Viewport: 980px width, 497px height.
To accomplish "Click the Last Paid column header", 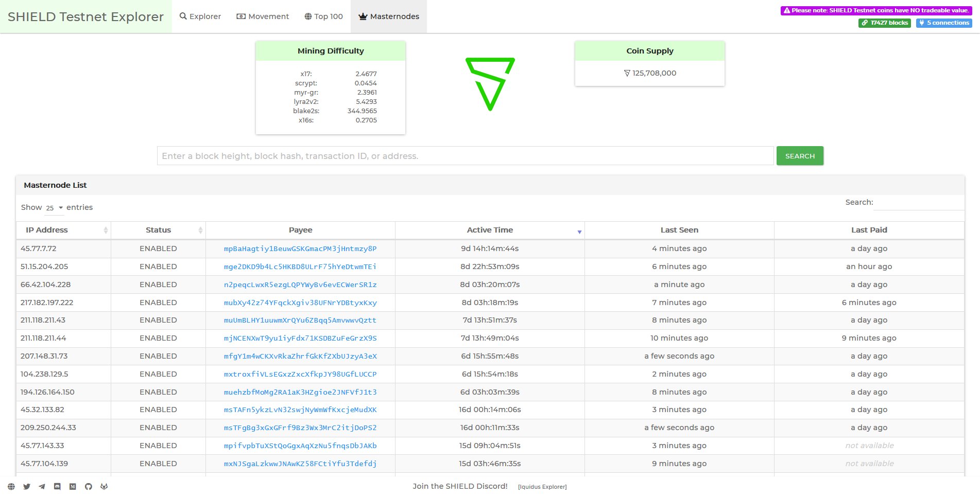I will [869, 230].
